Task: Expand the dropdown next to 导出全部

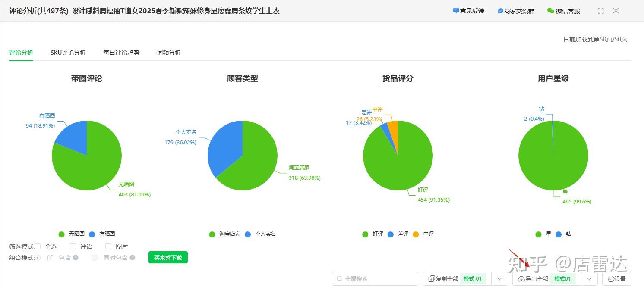Action: point(589,279)
